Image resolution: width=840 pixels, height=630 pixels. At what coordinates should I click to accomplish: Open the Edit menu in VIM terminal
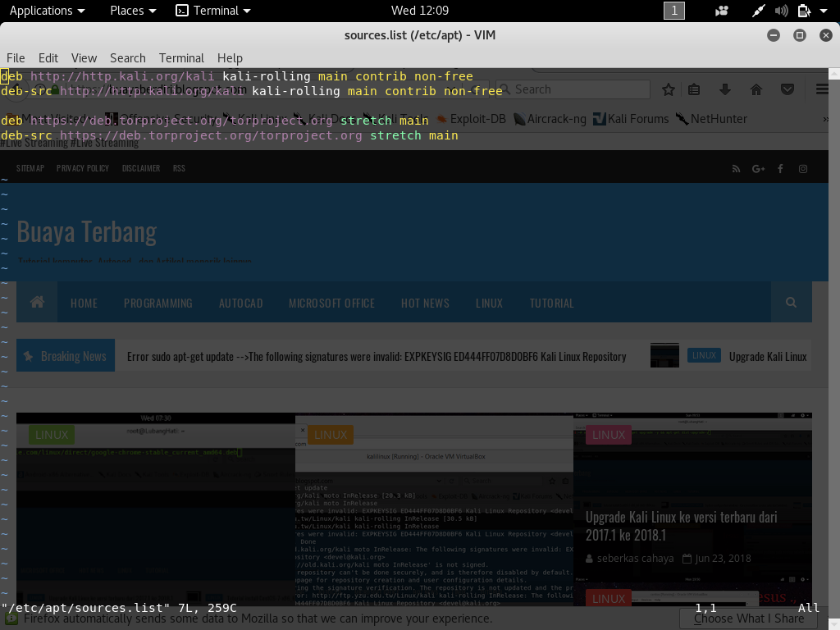click(x=48, y=58)
